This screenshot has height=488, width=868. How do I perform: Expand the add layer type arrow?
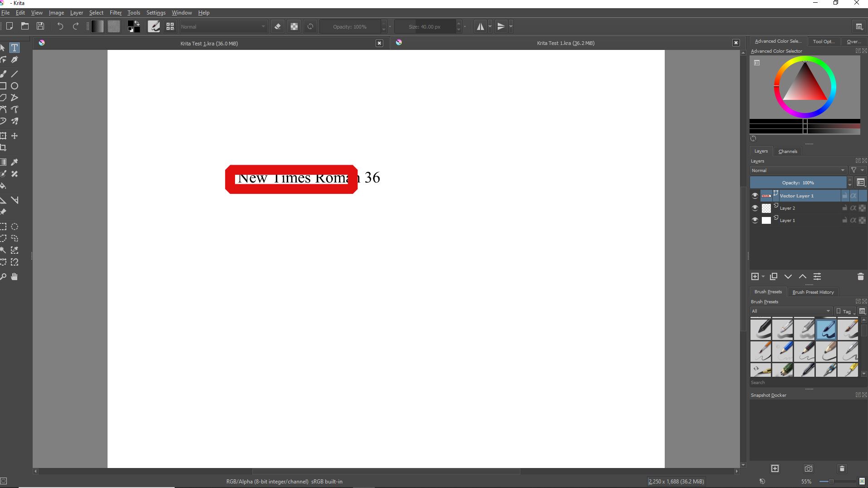(763, 276)
